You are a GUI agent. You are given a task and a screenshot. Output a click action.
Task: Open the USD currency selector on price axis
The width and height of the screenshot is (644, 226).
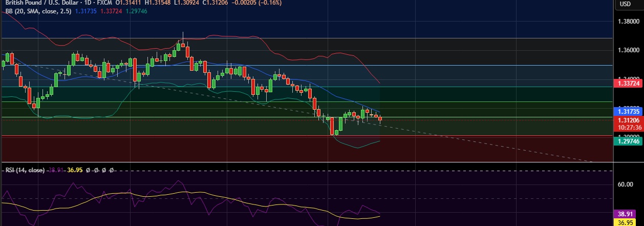click(626, 4)
